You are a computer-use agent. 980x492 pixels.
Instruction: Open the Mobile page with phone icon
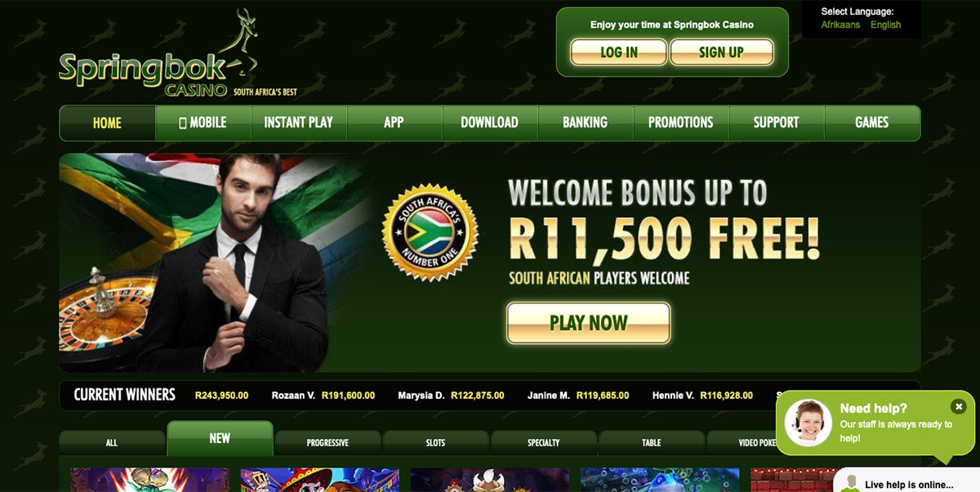203,123
